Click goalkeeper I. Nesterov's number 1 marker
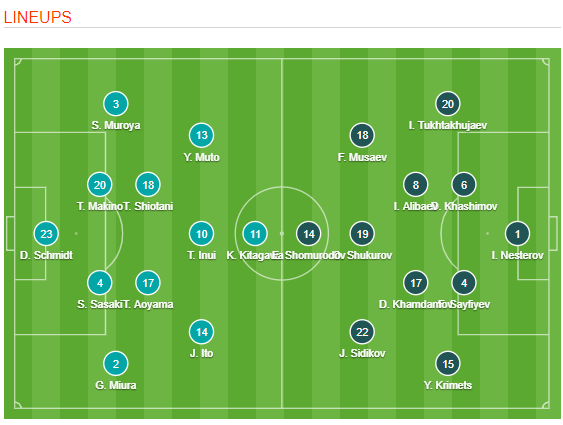The height and width of the screenshot is (425, 563). tap(517, 234)
